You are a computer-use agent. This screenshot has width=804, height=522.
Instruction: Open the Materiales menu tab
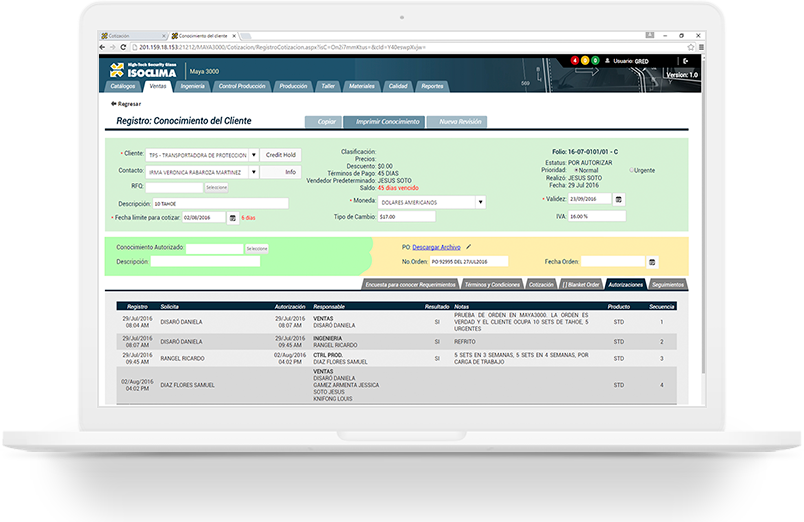pos(362,86)
